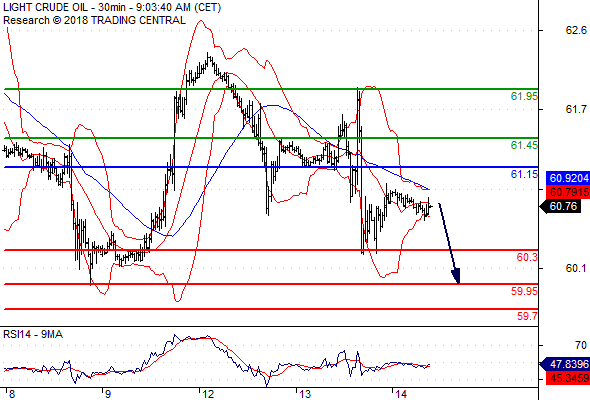Click the green 61.95 resistance label

(x=524, y=96)
